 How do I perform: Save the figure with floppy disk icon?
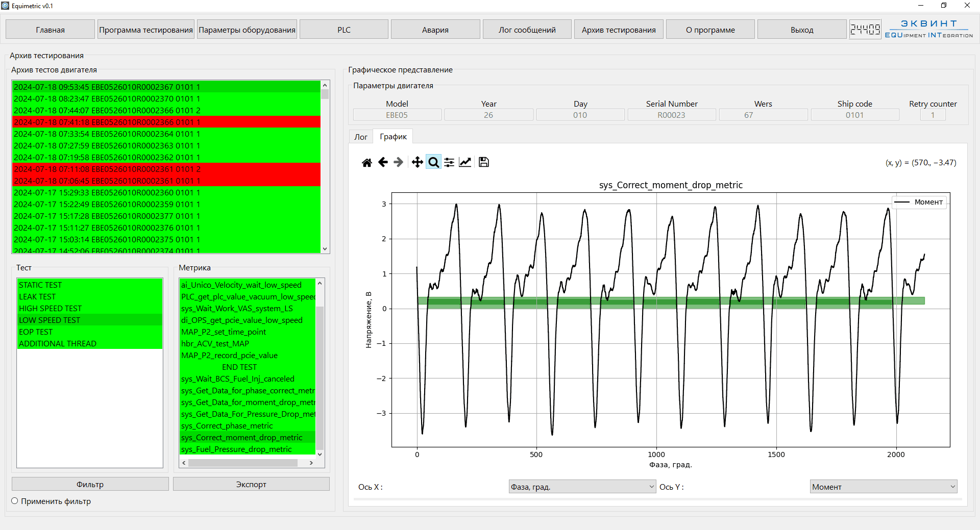pyautogui.click(x=484, y=162)
